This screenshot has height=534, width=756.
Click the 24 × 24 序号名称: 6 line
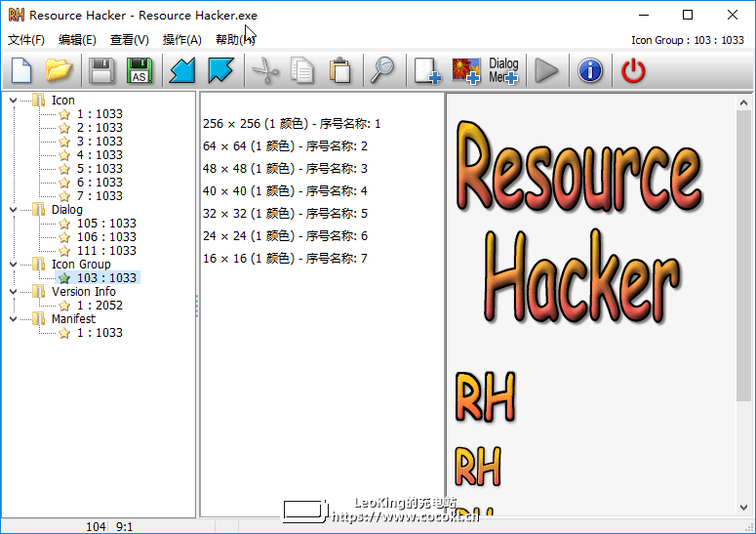[x=285, y=236]
